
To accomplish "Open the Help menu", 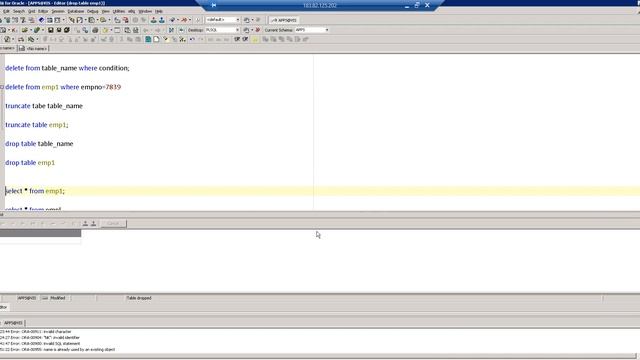I will pos(159,11).
